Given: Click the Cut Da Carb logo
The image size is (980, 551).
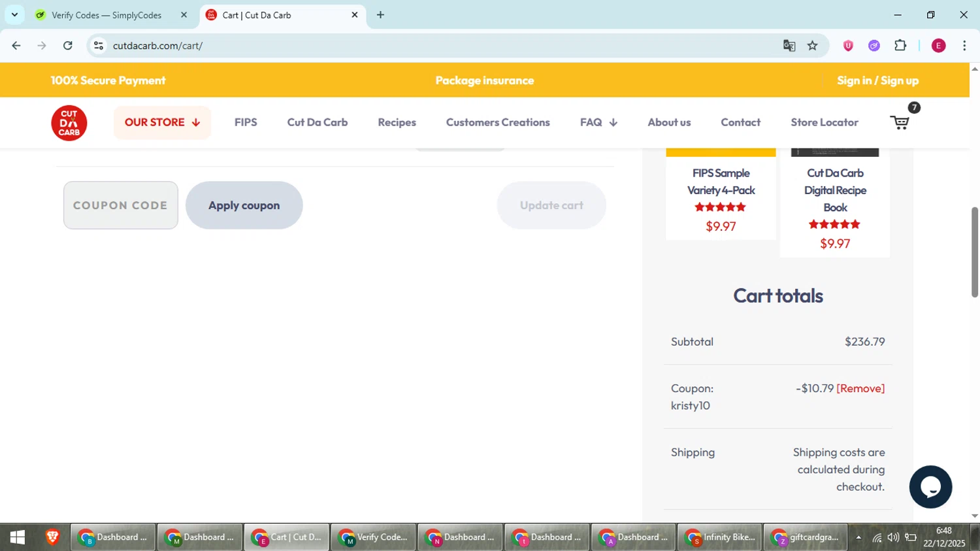Looking at the screenshot, I should pyautogui.click(x=69, y=123).
